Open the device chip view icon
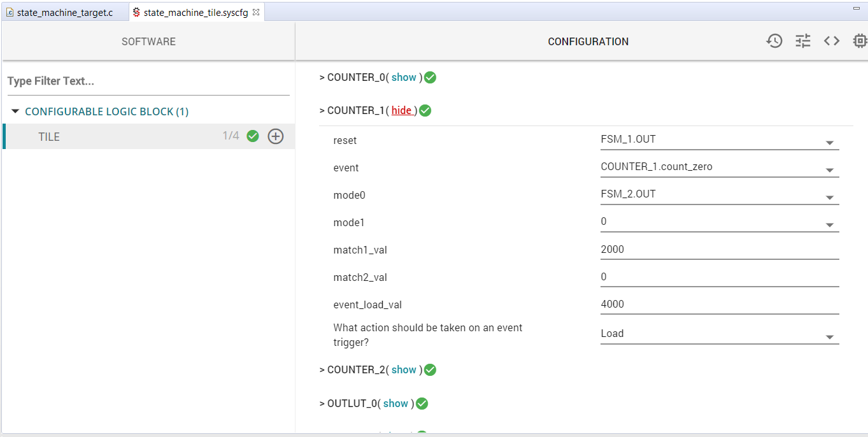 point(860,41)
